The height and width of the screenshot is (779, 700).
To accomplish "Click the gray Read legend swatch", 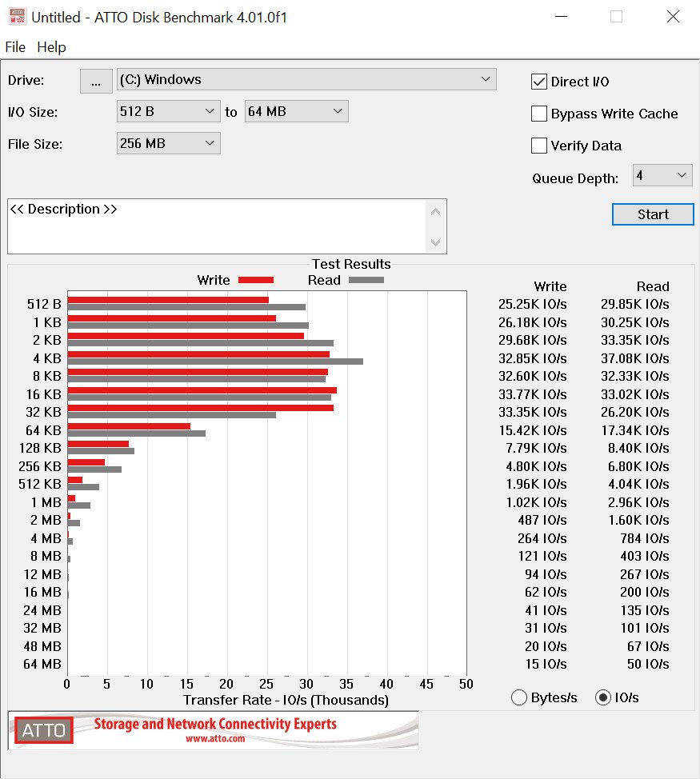I will tap(366, 280).
